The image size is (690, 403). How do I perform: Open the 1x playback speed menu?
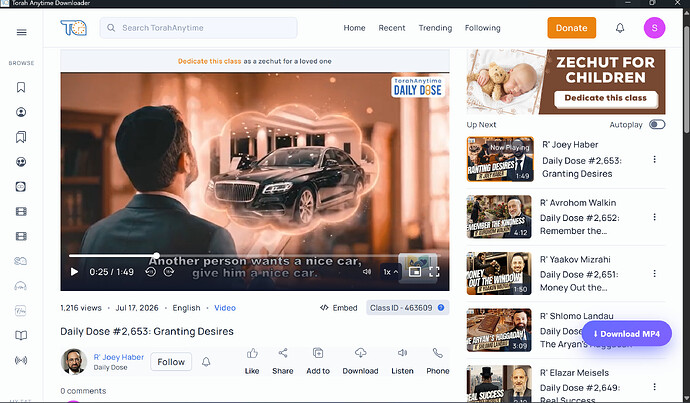pyautogui.click(x=390, y=272)
